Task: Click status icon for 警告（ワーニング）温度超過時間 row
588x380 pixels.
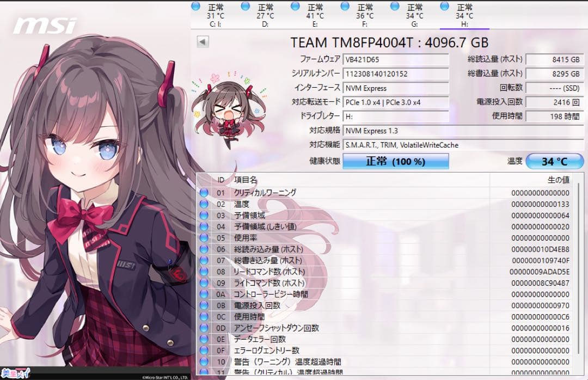Action: pyautogui.click(x=204, y=361)
